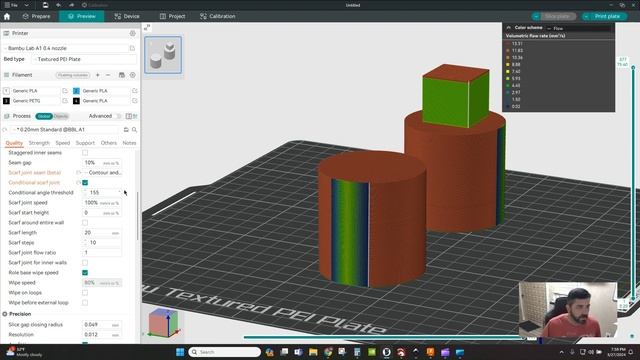The width and height of the screenshot is (640, 360).
Task: Open the Calibration tab
Action: (x=218, y=16)
